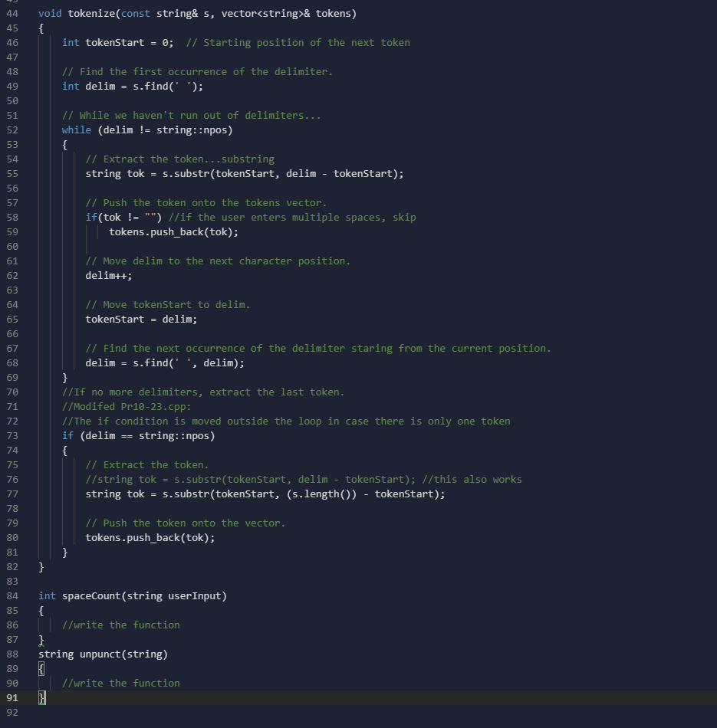This screenshot has height=728, width=717.
Task: Click the closing brace on line 69
Action: 64,378
